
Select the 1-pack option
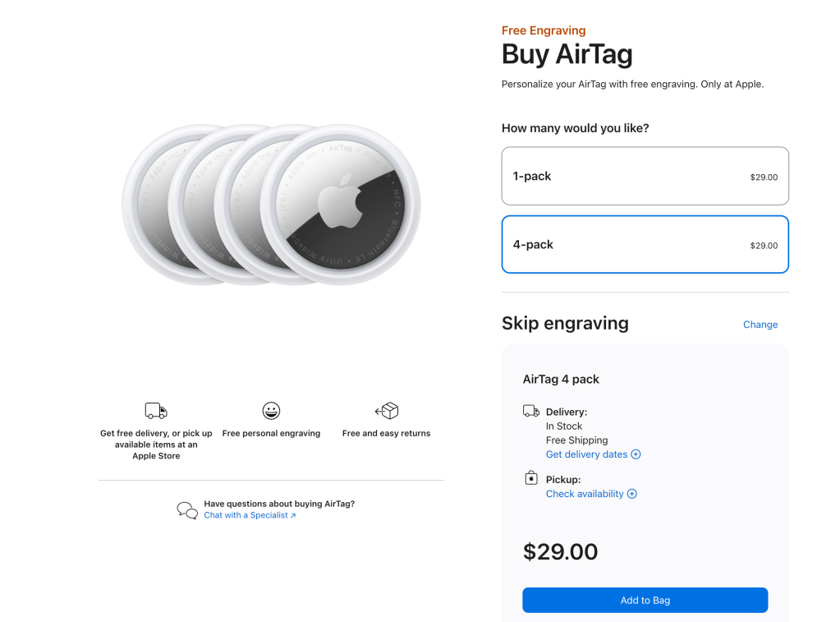click(x=645, y=176)
